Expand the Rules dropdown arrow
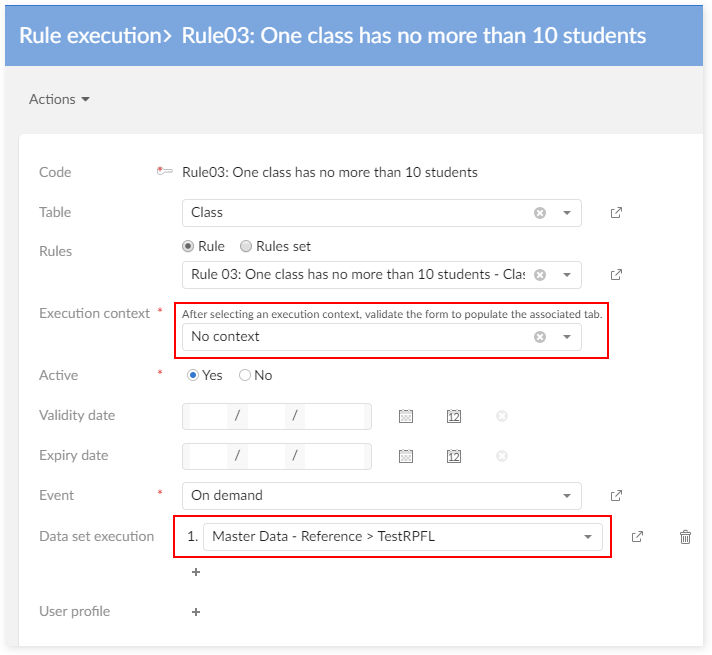This screenshot has height=655, width=712. tap(567, 275)
